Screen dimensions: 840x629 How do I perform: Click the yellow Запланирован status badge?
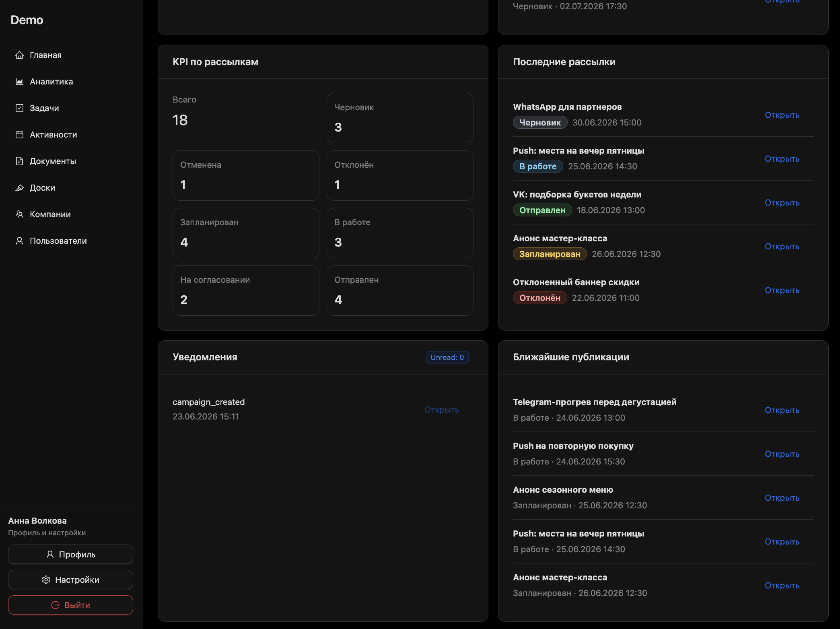pyautogui.click(x=550, y=254)
